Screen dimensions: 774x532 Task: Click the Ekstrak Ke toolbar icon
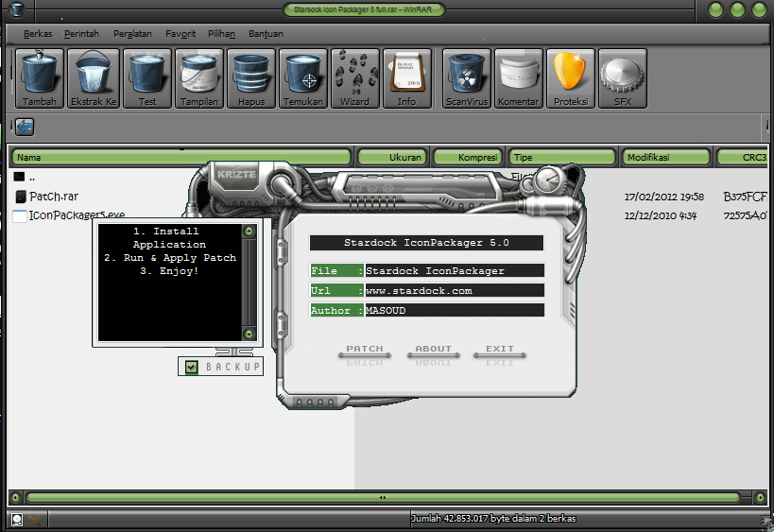[94, 78]
